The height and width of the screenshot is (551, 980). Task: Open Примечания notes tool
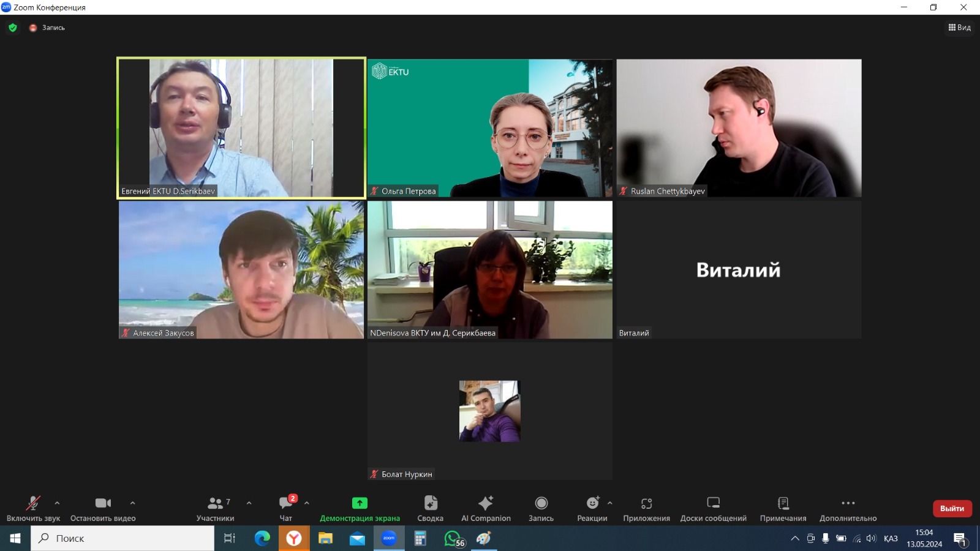point(783,508)
